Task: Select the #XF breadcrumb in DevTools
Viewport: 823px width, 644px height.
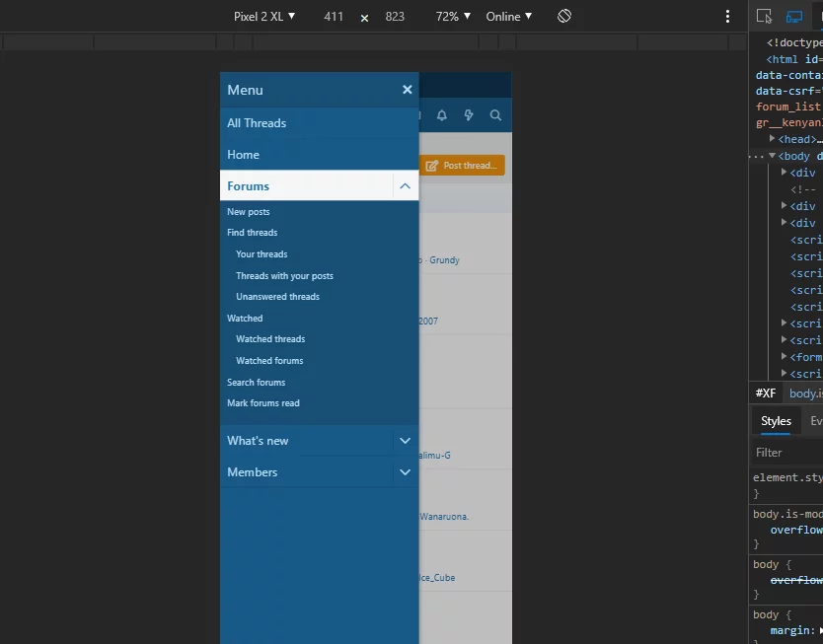Action: (x=765, y=394)
